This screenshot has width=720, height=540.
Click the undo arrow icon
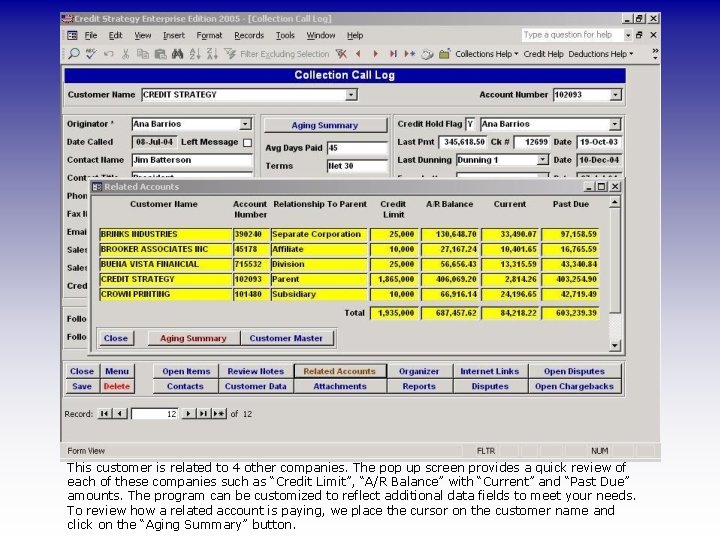(108, 54)
